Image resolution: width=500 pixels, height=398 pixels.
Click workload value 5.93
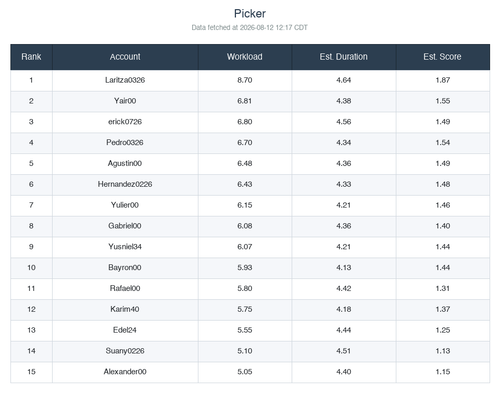coord(245,268)
